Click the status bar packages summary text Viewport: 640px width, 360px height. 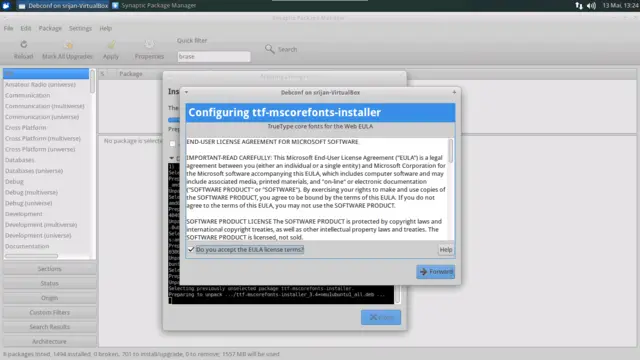coord(141,354)
